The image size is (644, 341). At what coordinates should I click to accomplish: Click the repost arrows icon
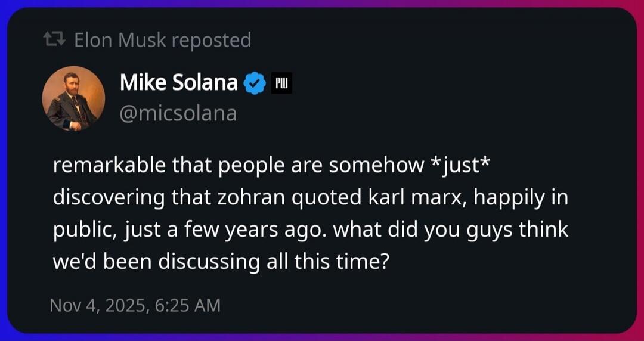click(x=55, y=41)
